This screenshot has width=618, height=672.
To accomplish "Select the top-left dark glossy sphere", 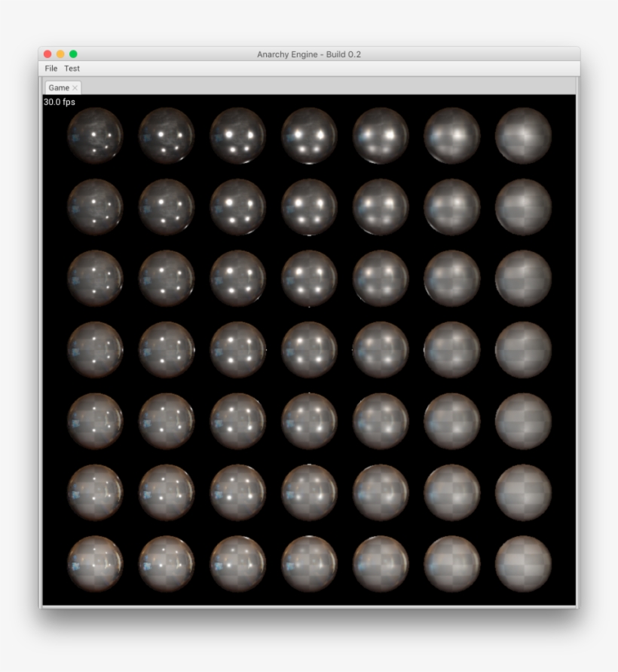I will pos(94,136).
